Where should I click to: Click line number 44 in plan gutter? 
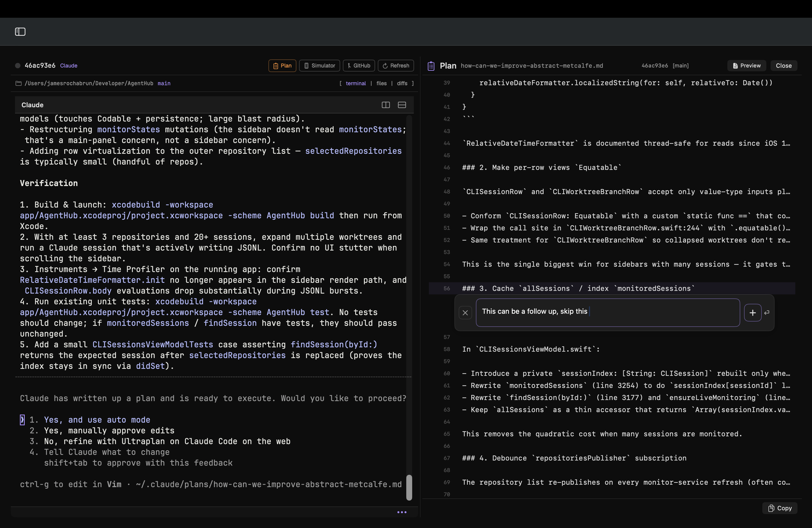(x=447, y=143)
